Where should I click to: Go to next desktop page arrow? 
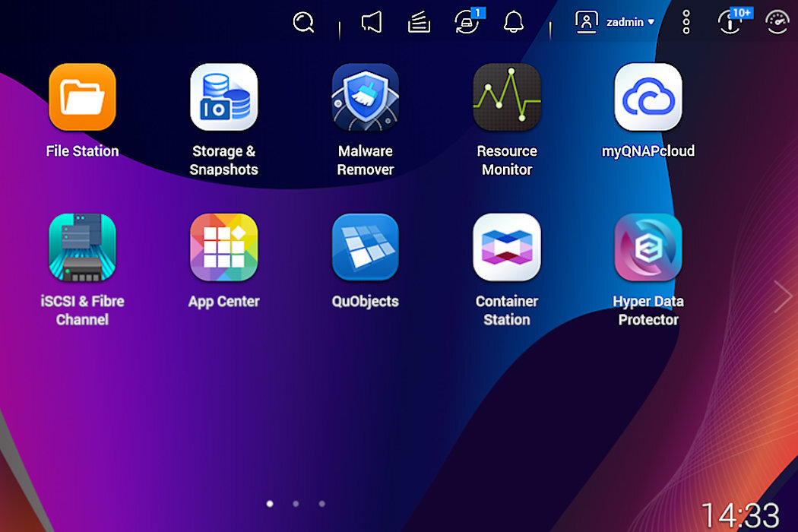click(783, 296)
